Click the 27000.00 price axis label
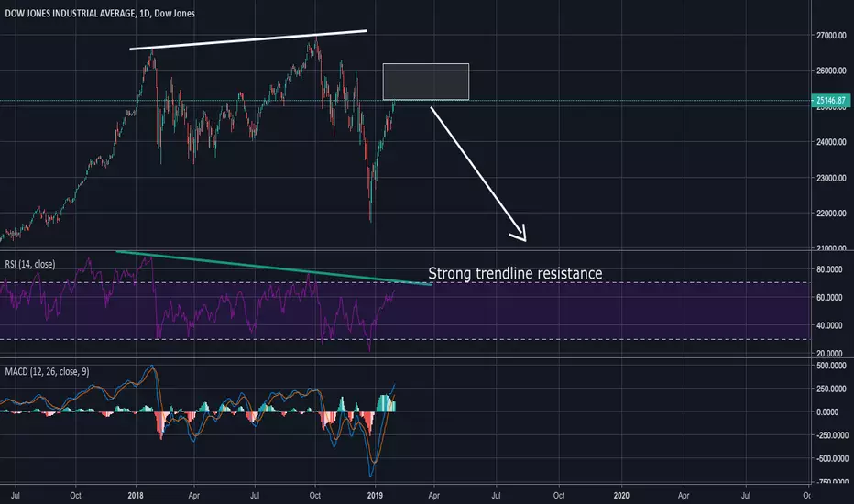The image size is (854, 504). click(x=831, y=36)
